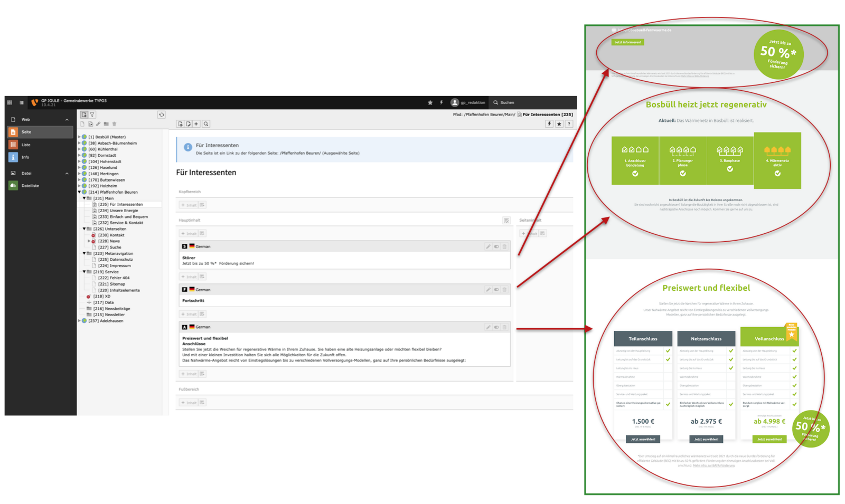Toggle visibility of the Störer element
The width and height of the screenshot is (845, 504).
pos(496,246)
